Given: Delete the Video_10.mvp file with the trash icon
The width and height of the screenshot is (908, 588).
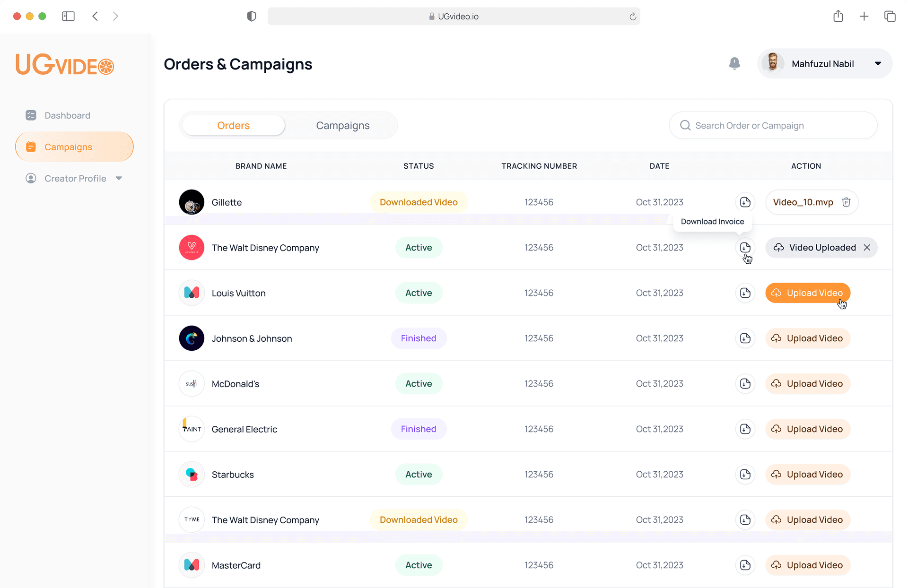Looking at the screenshot, I should [846, 202].
